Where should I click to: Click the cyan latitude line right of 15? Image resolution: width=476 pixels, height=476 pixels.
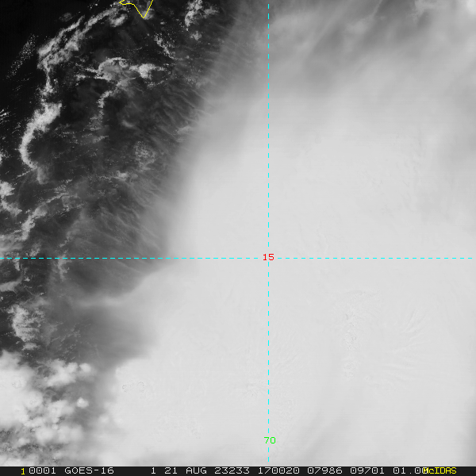(375, 259)
